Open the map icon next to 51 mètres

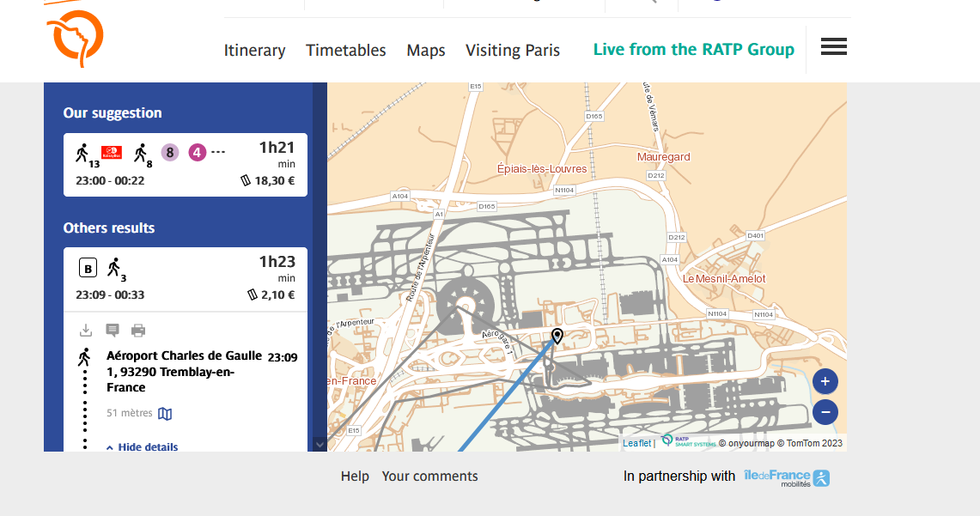click(165, 414)
